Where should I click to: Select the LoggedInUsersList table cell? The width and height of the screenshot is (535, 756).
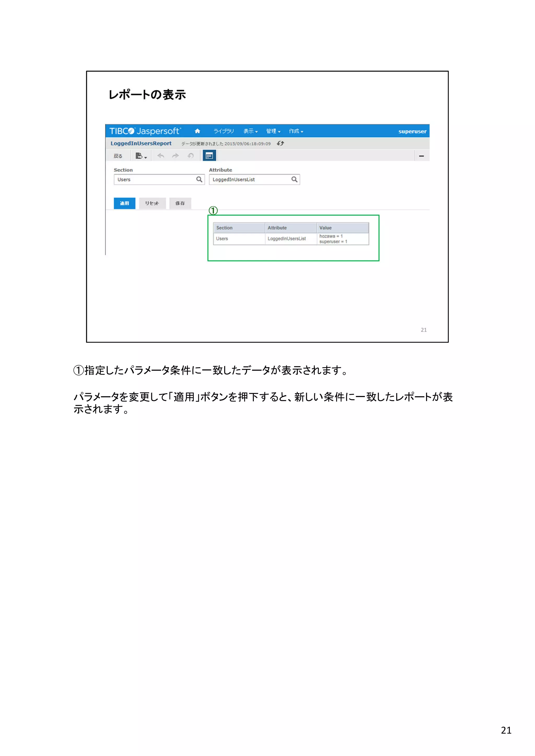click(x=291, y=239)
